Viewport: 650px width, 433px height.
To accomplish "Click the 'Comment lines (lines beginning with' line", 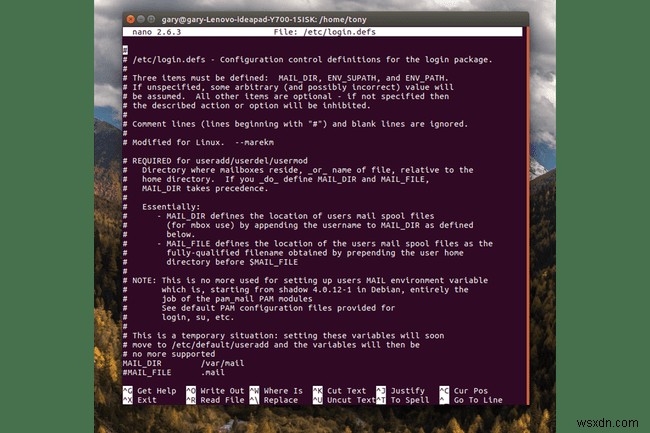I will coord(295,124).
